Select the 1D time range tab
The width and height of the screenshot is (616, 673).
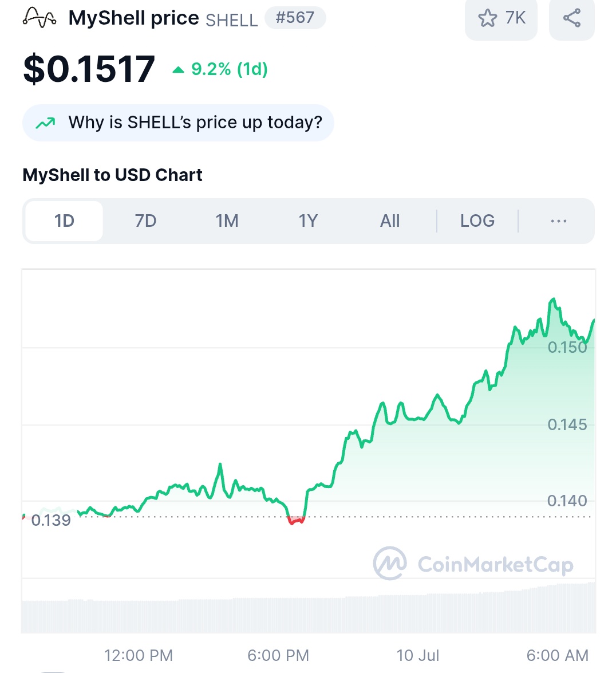pyautogui.click(x=64, y=221)
